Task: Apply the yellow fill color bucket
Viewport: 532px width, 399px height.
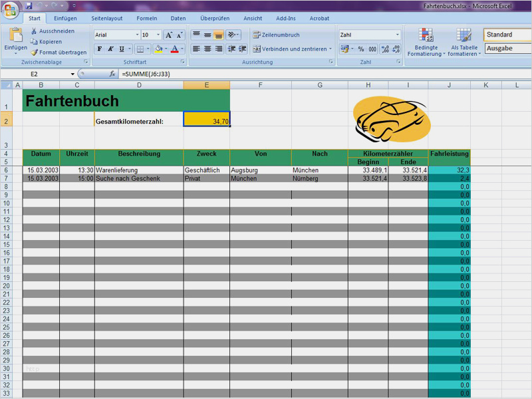Action: point(158,49)
